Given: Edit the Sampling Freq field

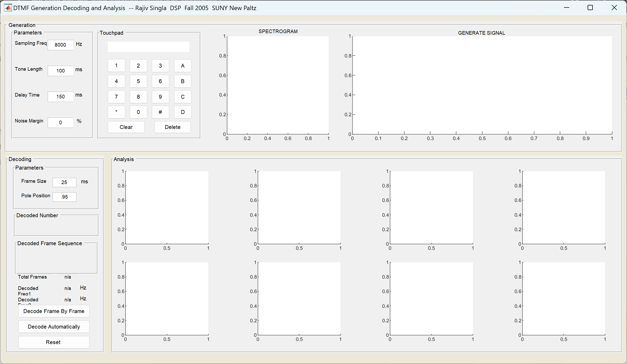Looking at the screenshot, I should [60, 45].
